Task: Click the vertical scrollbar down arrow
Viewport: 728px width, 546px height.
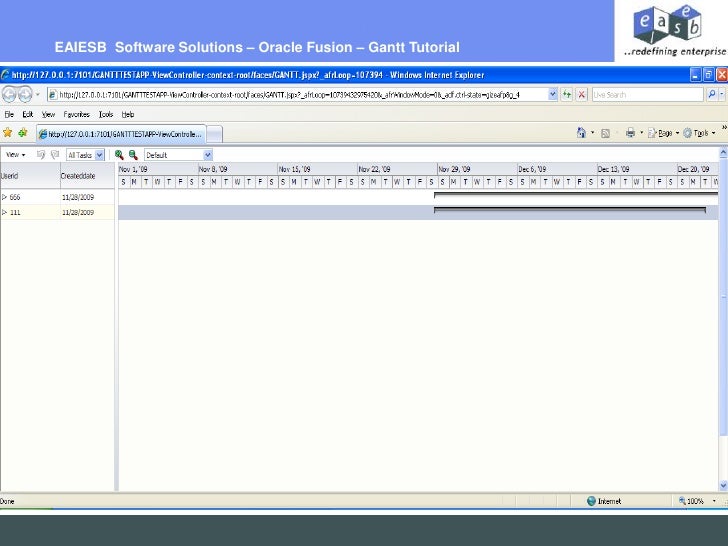Action: click(723, 486)
